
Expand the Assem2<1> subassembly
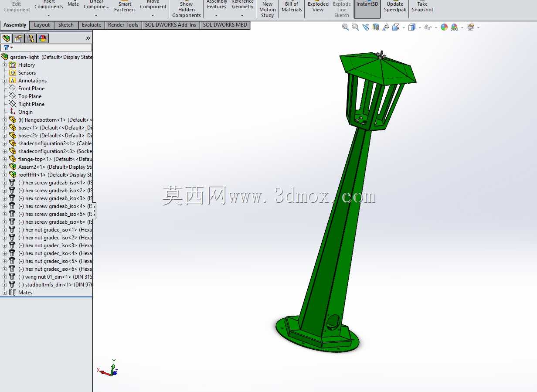click(5, 167)
